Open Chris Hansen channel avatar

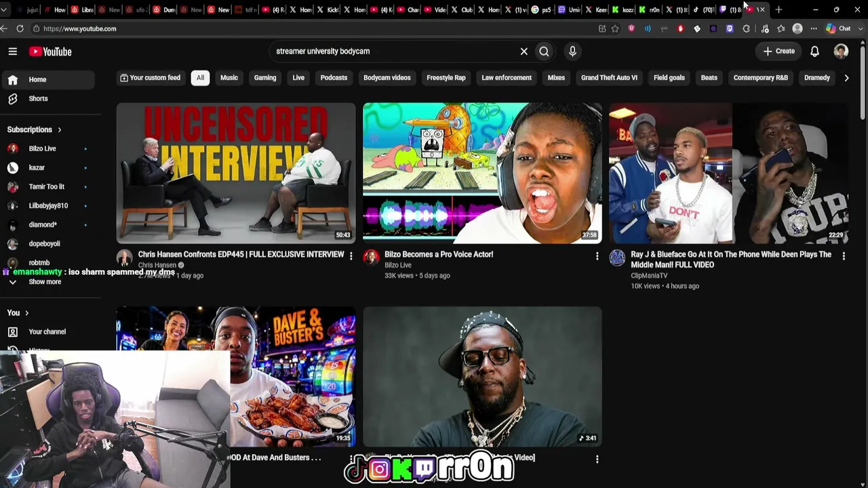[124, 258]
